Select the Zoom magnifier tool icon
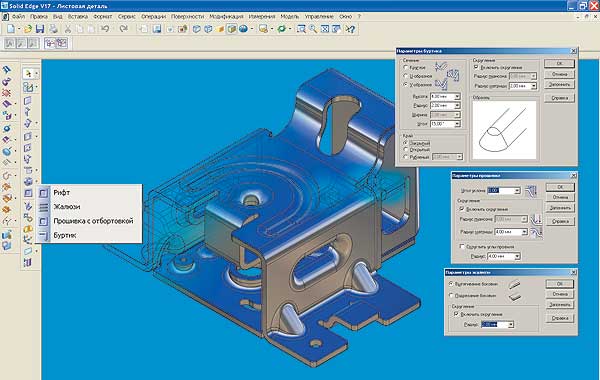This screenshot has width=600, height=380. point(313,29)
